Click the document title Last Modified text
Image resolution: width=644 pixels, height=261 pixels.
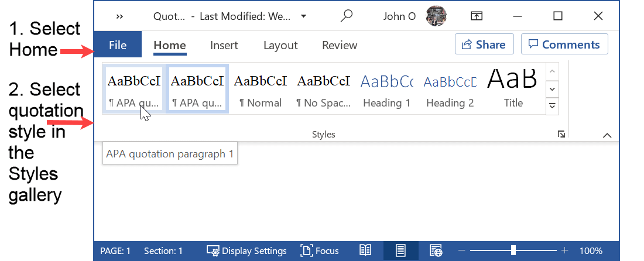(245, 16)
